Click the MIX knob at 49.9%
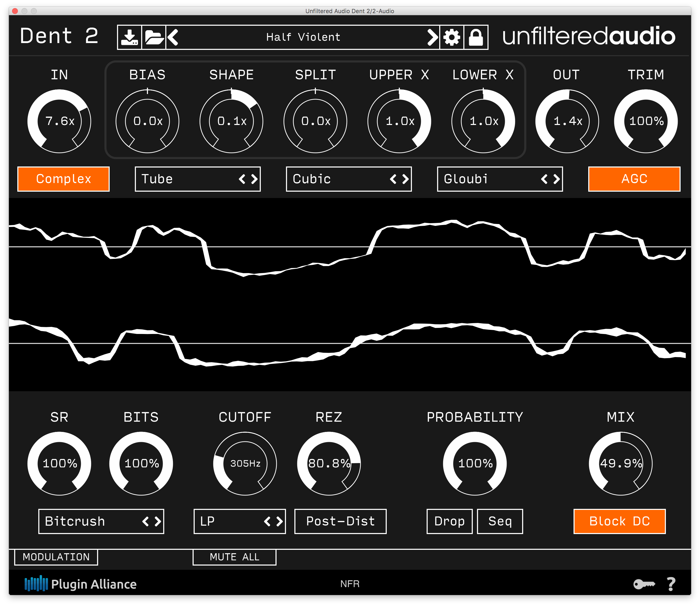This screenshot has height=606, width=700. tap(621, 464)
